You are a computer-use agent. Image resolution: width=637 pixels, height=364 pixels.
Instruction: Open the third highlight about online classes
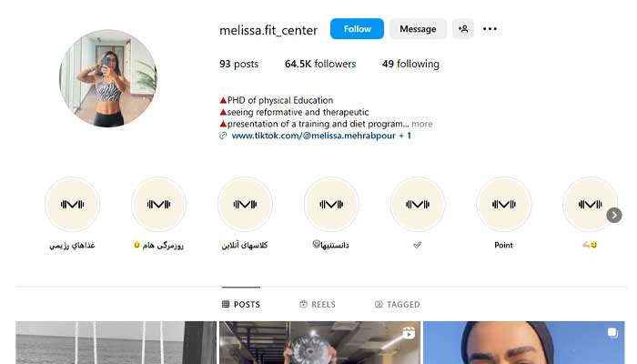245,205
